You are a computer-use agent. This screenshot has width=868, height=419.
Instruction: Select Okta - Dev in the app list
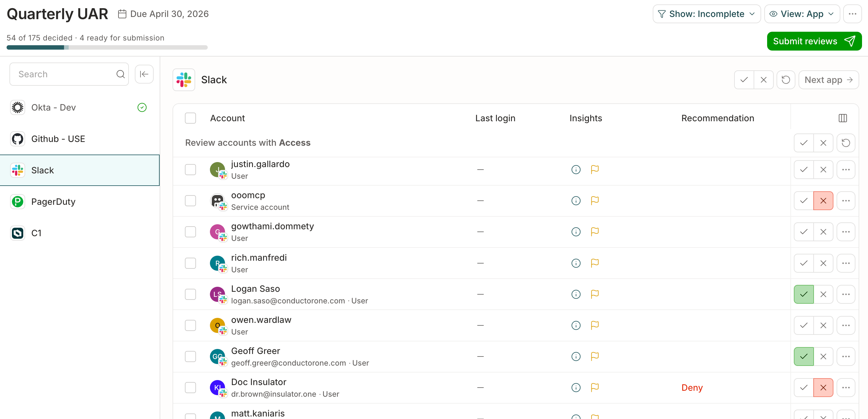pos(80,107)
